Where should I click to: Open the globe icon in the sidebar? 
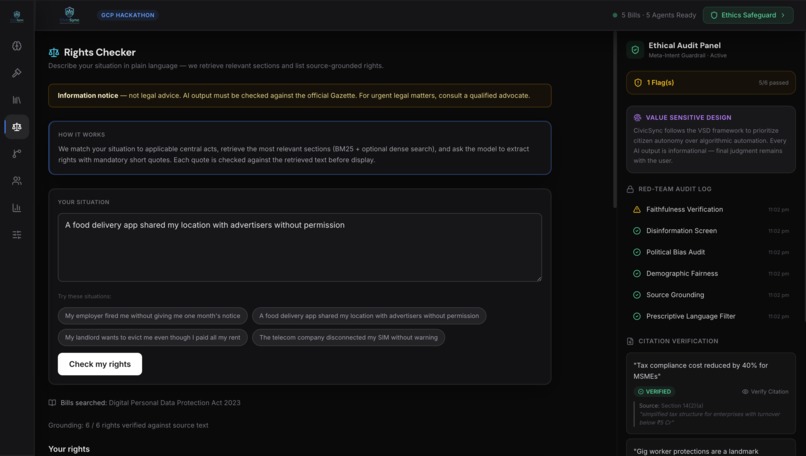tap(17, 46)
